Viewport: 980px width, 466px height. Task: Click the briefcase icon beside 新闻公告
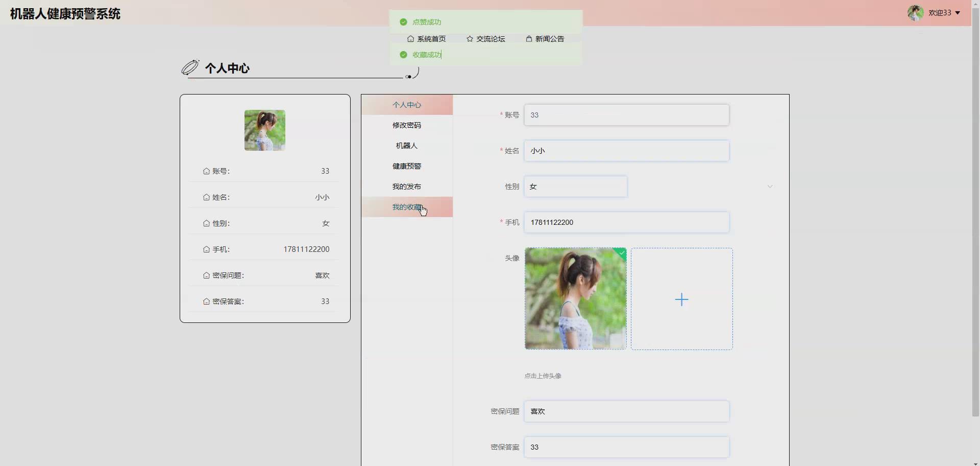(529, 38)
